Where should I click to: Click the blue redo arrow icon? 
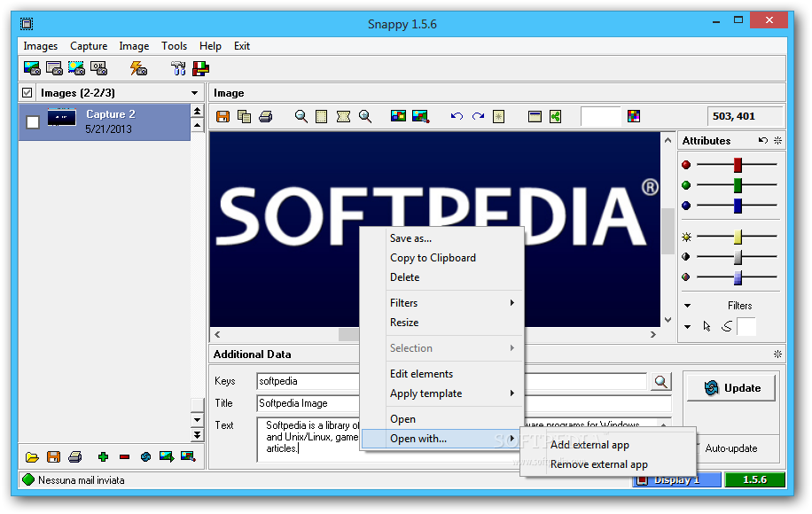tap(478, 116)
